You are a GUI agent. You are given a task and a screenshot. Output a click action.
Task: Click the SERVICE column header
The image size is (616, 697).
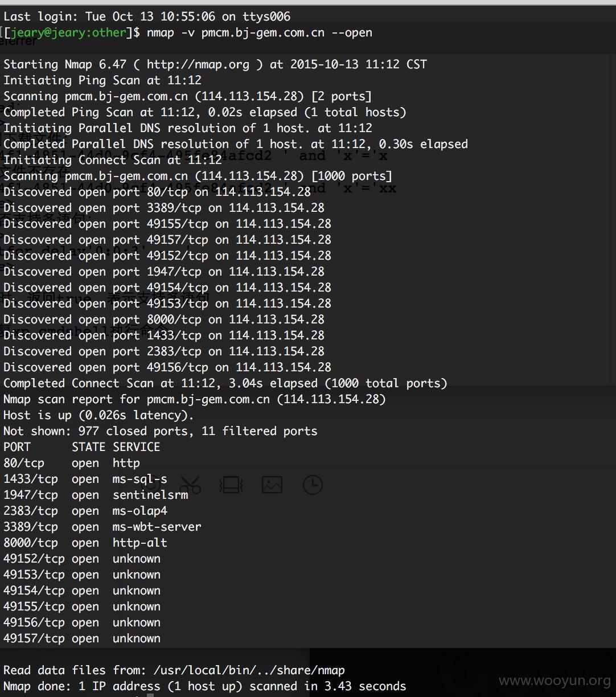point(137,447)
